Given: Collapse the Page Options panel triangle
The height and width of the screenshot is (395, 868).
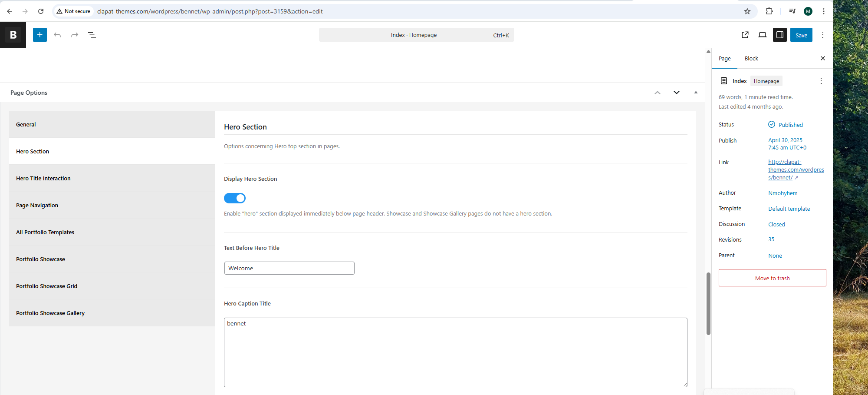Looking at the screenshot, I should tap(696, 93).
